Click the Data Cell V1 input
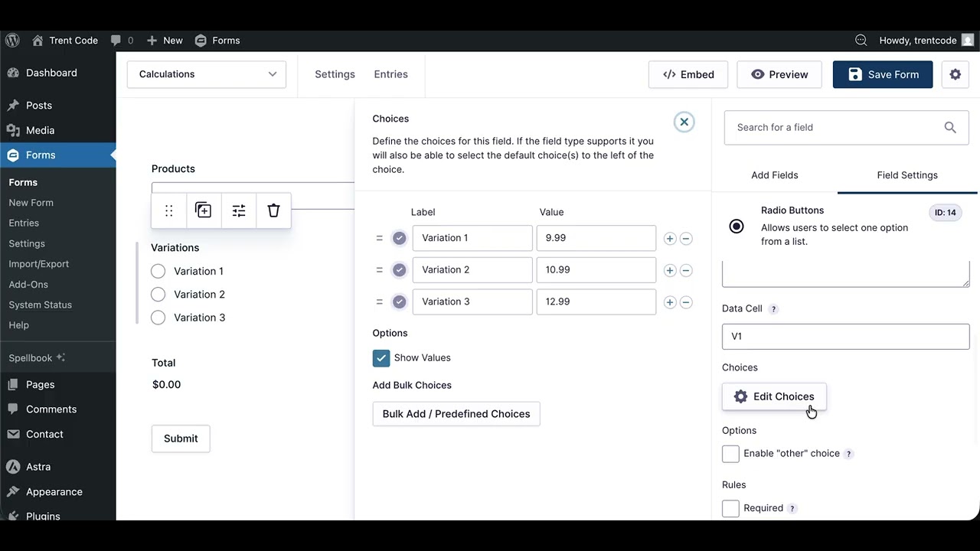The image size is (980, 551). [x=846, y=337]
